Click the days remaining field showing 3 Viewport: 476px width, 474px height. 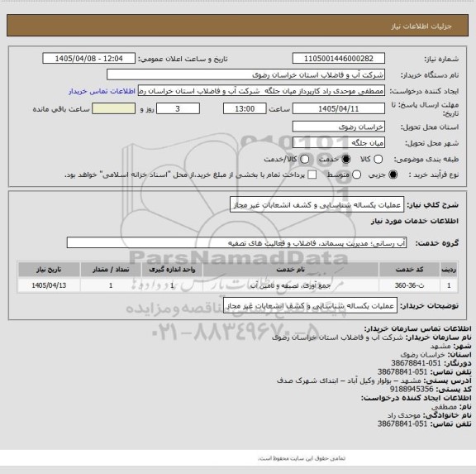click(x=178, y=108)
